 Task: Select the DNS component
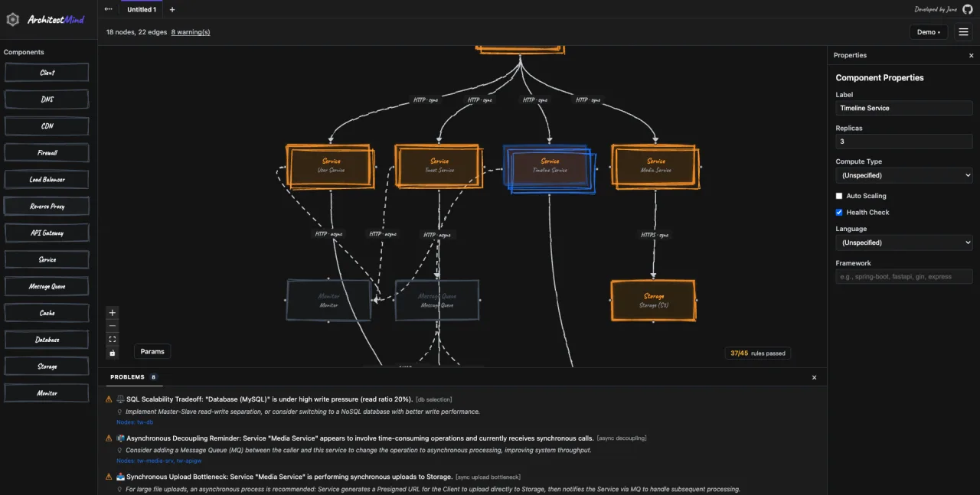point(47,99)
